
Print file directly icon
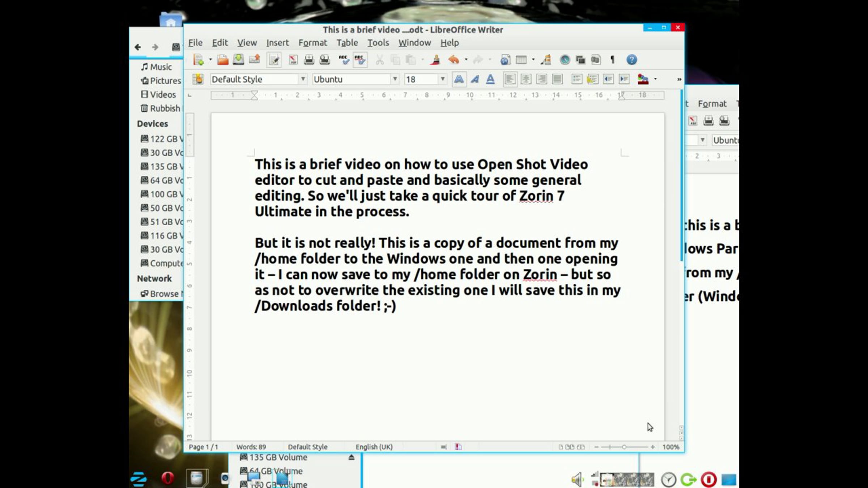coord(309,60)
